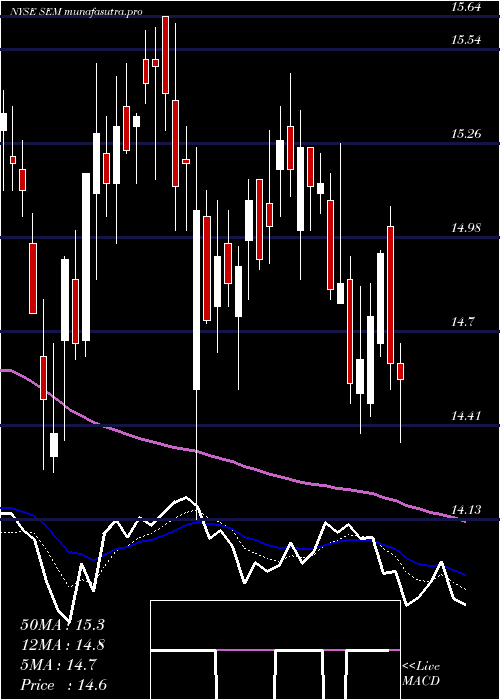
Task: Click the 'NYSE SEM munafasutra.pro' chart title
Action: [x=76, y=12]
